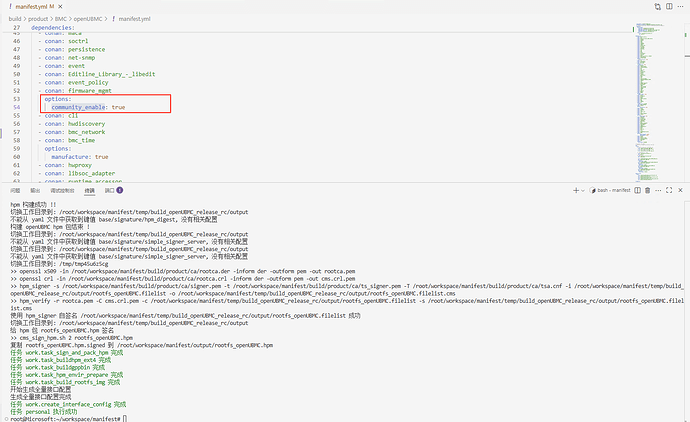The image size is (690, 422).
Task: Open the 调试控制台 debug console tab
Action: point(63,189)
